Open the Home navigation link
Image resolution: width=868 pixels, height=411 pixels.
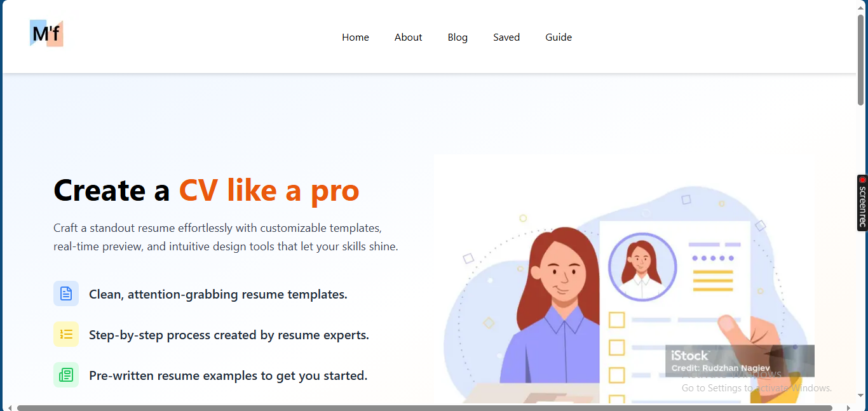pyautogui.click(x=355, y=37)
